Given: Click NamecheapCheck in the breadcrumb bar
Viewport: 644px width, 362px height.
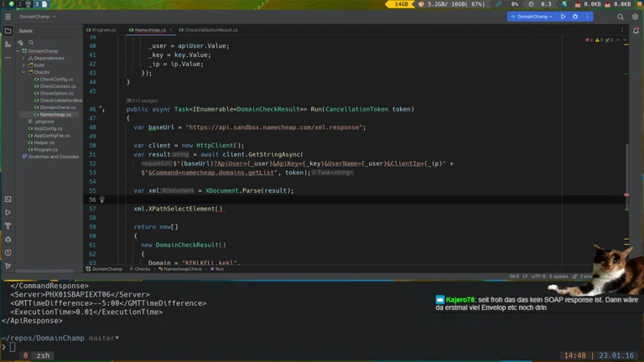Looking at the screenshot, I should tap(180, 269).
